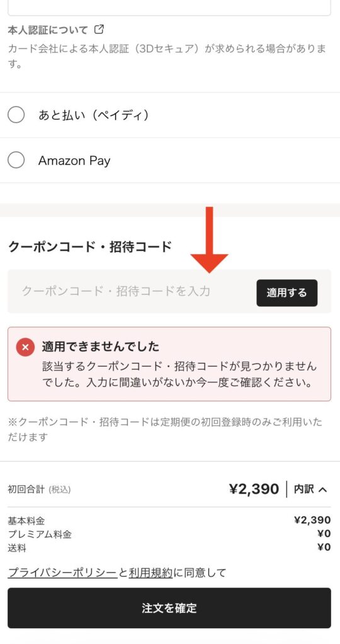
Task: Toggle the 初回合計 ¥2,390 total row
Action: tap(169, 489)
